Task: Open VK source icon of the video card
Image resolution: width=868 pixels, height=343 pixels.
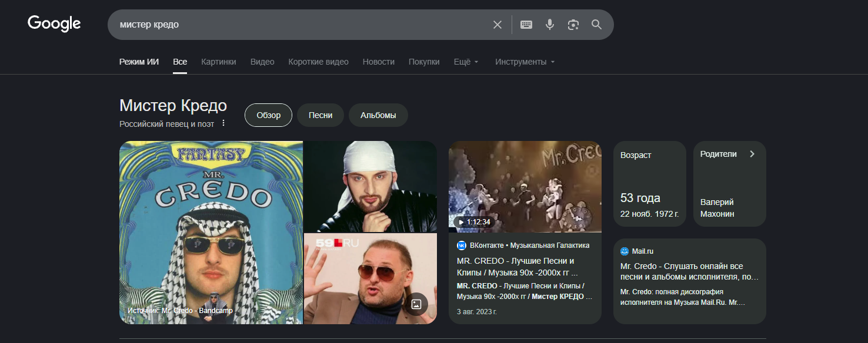Action: [x=462, y=246]
